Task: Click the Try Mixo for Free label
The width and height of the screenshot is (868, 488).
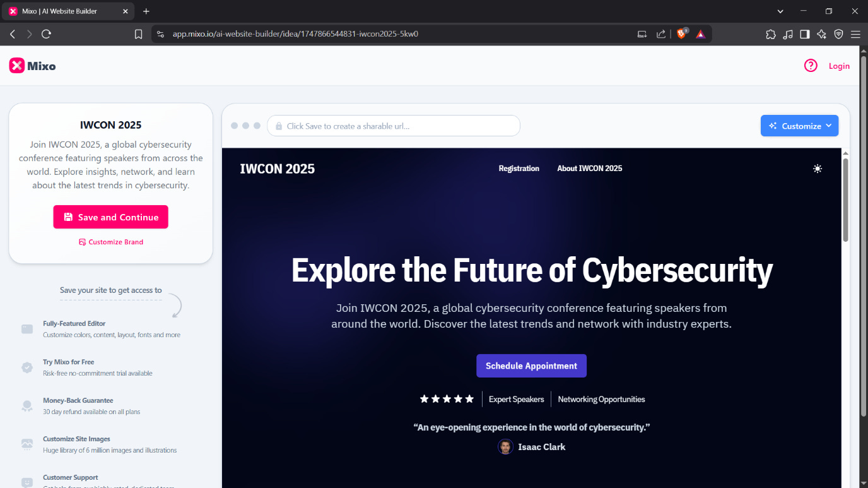Action: tap(68, 362)
